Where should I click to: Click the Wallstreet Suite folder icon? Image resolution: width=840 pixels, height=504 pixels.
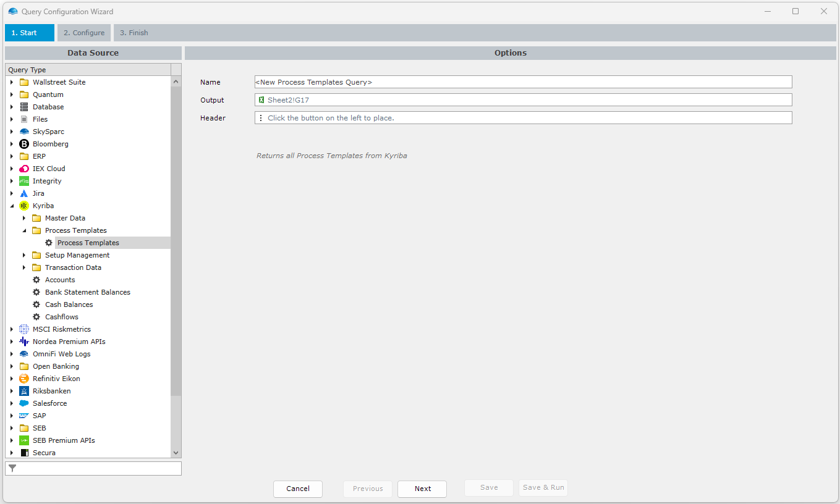(24, 82)
